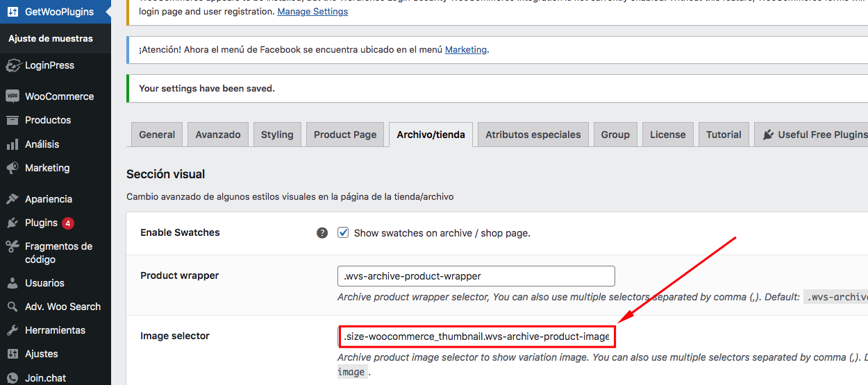Click the Ajustes sliders icon
Image resolution: width=868 pixels, height=385 pixels.
click(x=12, y=354)
